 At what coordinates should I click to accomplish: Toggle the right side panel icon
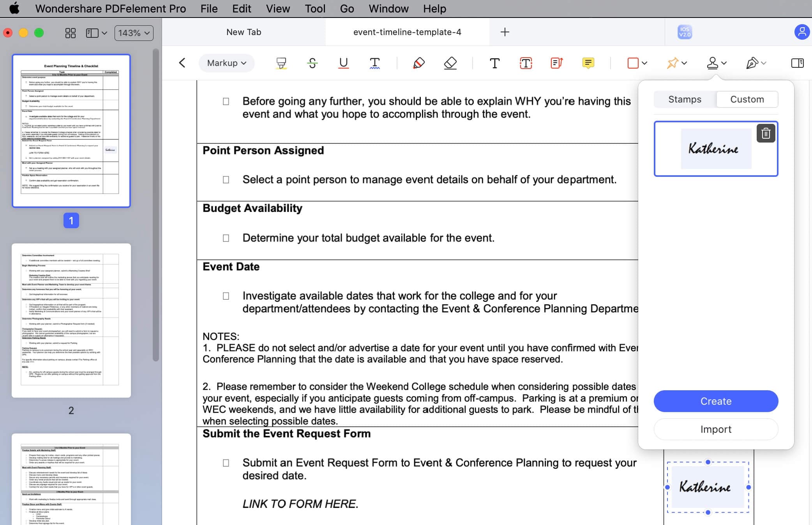(x=797, y=63)
